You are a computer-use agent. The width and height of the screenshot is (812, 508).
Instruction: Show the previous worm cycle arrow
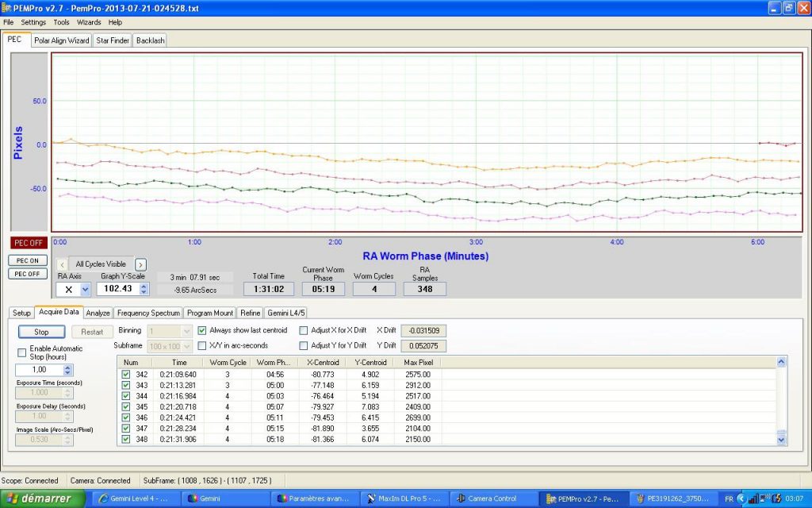coord(62,264)
